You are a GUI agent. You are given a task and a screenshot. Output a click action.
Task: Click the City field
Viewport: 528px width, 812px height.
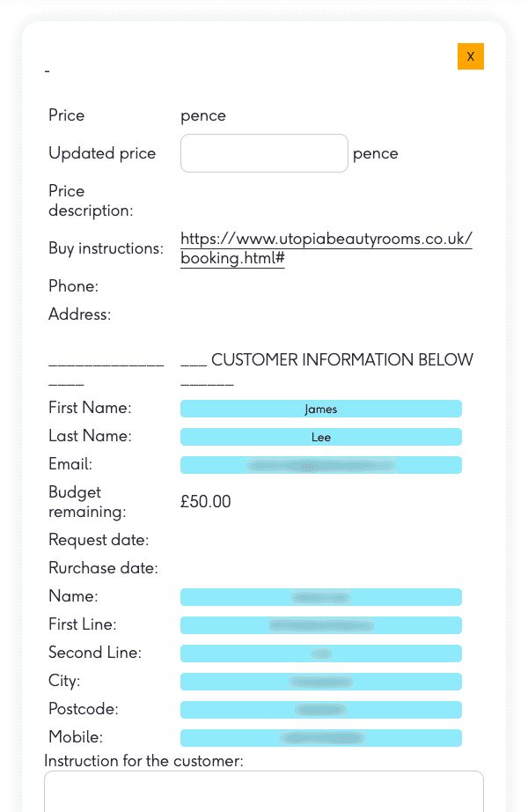pos(321,682)
